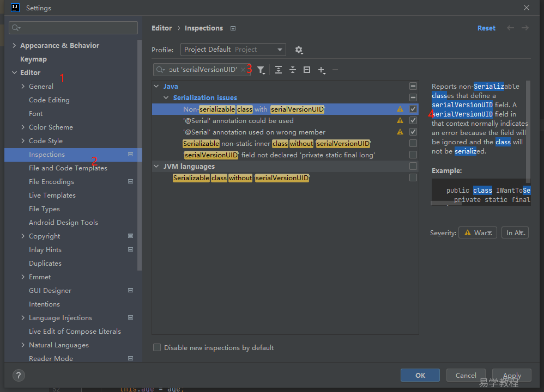This screenshot has height=392, width=544.
Task: Click the project icon on Copyright row
Action: pyautogui.click(x=130, y=236)
